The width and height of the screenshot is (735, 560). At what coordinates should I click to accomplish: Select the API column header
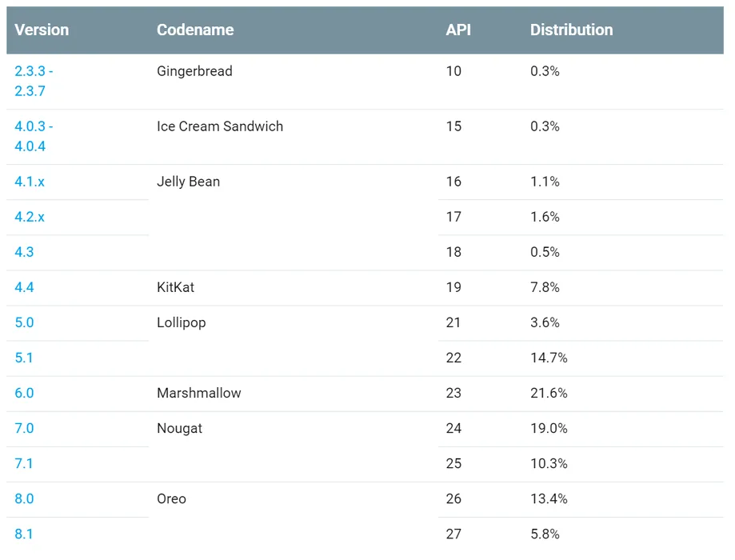click(458, 30)
